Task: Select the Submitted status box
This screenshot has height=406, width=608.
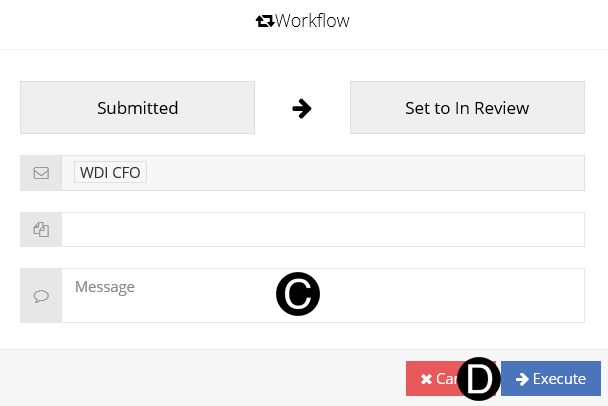Action: 137,108
